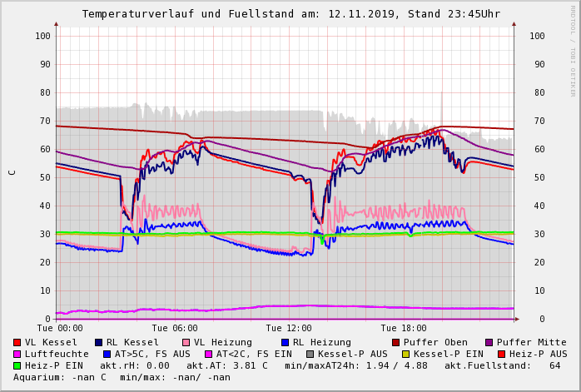The image size is (581, 392).
Task: Click the 'Tue 18:00' time axis label
Action: point(404,328)
